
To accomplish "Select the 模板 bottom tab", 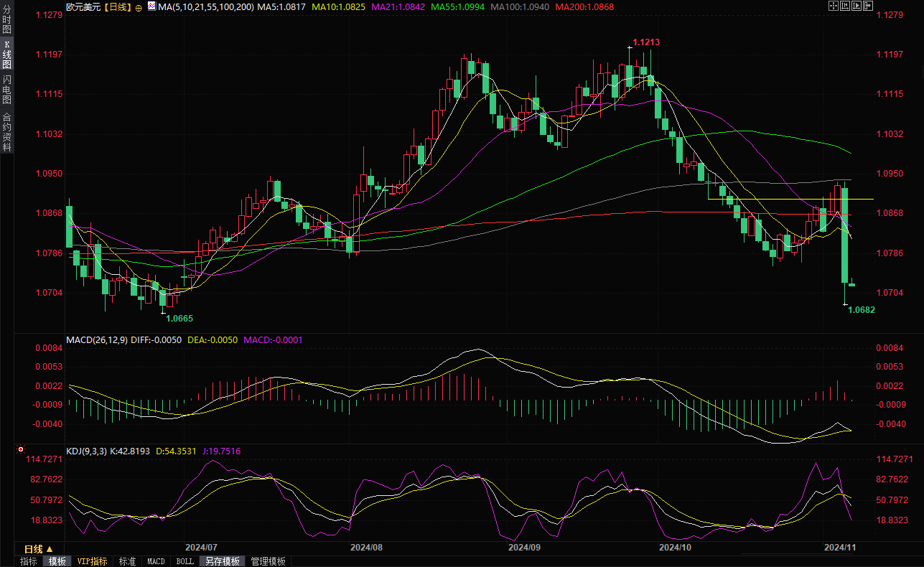I will (57, 561).
